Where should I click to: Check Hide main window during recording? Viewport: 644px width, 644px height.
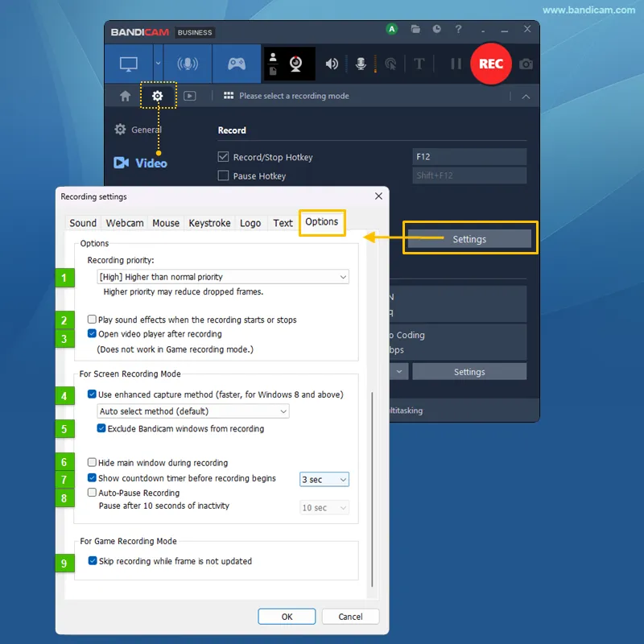[92, 462]
